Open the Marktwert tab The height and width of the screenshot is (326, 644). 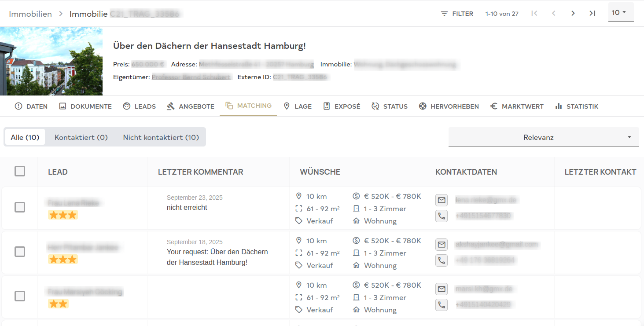tap(517, 106)
